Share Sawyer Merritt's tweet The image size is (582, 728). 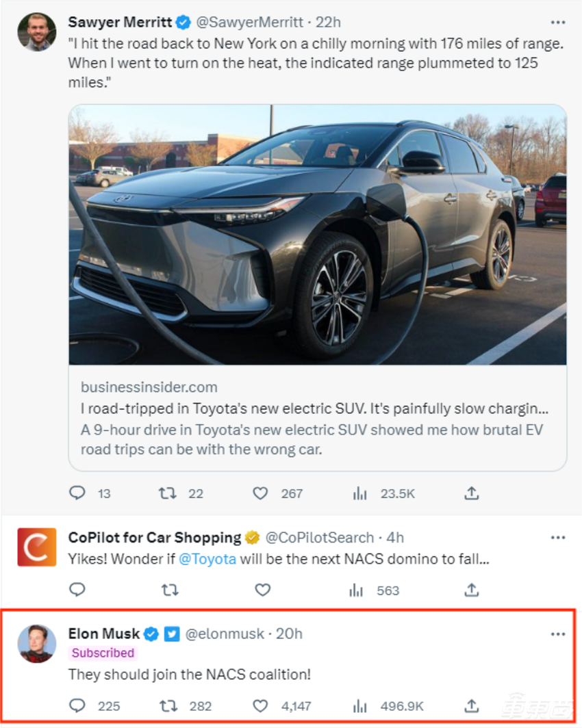(471, 493)
